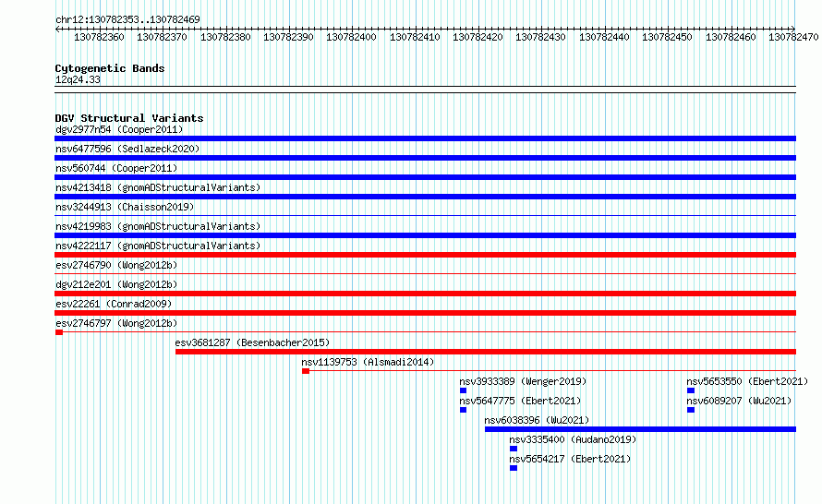
Task: Click the dgv2977n54 (Cooper2011) variant label
Action: pos(119,129)
